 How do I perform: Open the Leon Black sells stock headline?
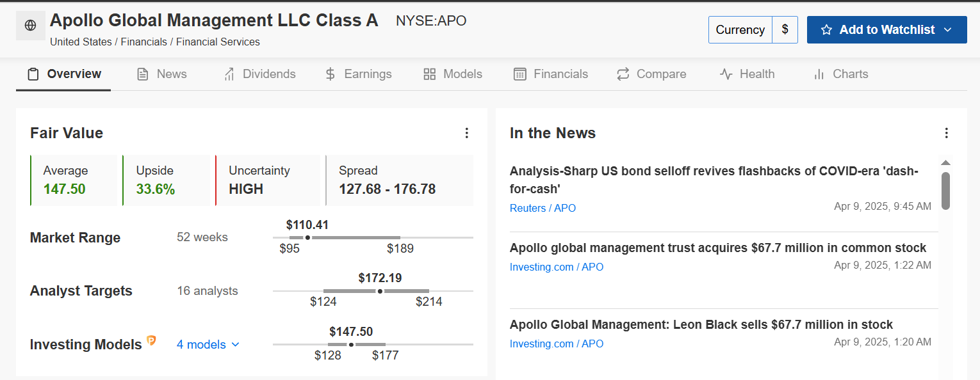[701, 324]
